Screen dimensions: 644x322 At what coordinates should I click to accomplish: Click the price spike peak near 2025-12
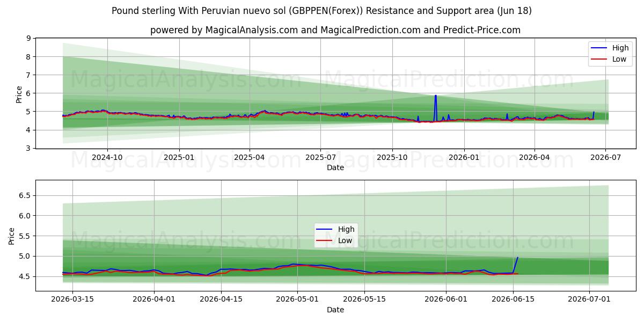[435, 96]
